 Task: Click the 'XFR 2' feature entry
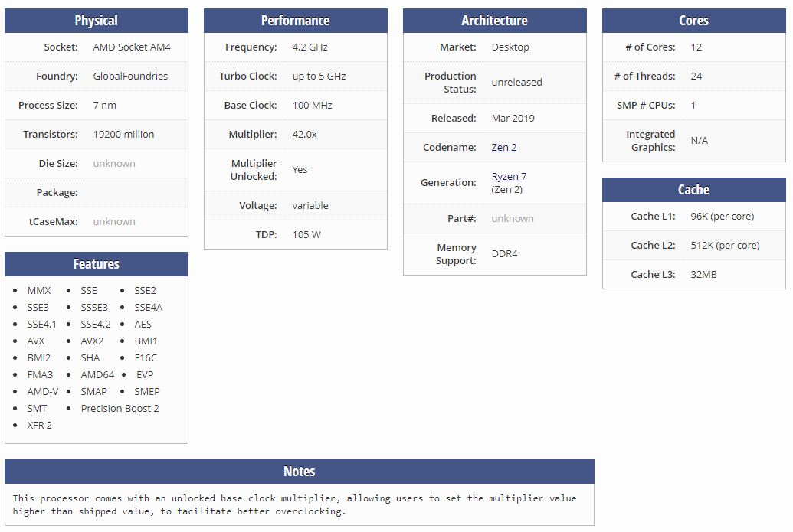(39, 426)
